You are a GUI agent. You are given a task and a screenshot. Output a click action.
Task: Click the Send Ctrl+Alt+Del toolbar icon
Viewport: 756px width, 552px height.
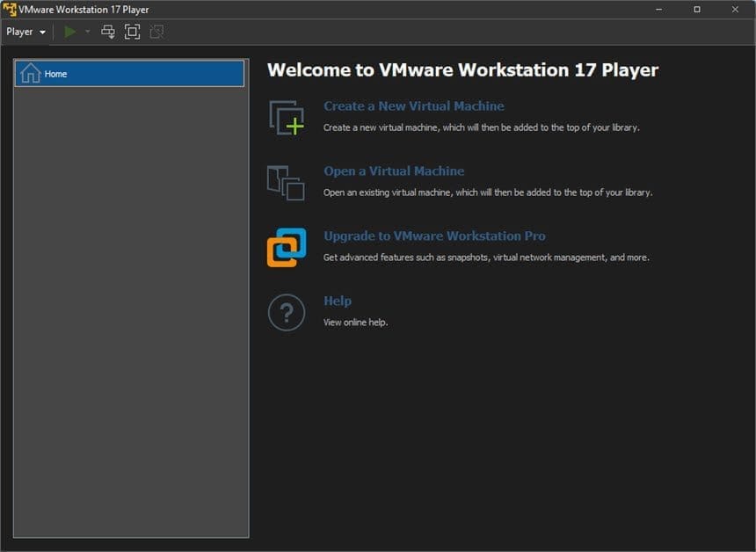pyautogui.click(x=108, y=32)
